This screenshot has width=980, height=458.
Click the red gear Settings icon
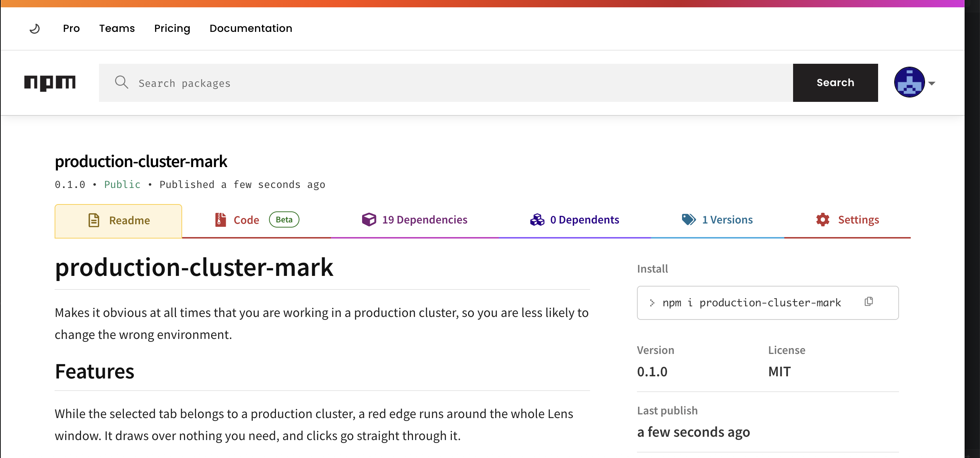(822, 220)
